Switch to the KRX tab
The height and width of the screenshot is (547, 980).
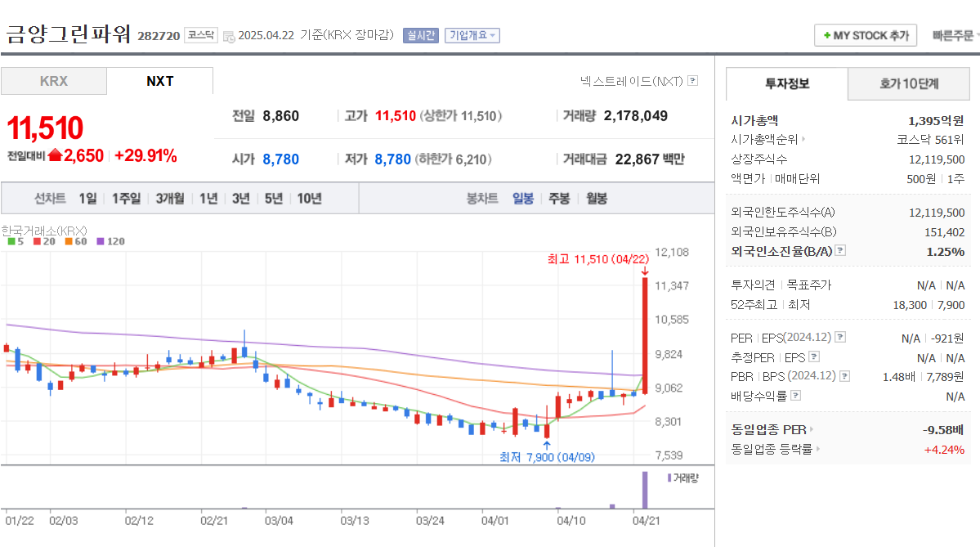point(53,82)
